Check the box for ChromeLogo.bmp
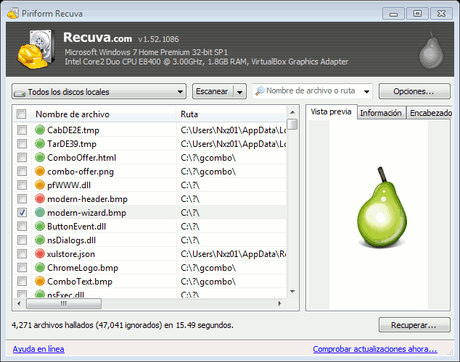 pos(22,267)
